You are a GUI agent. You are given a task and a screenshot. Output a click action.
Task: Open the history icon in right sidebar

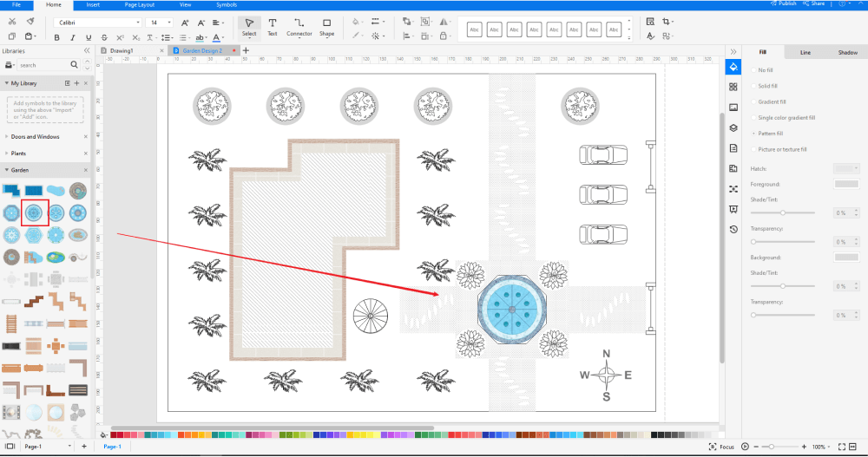[733, 229]
